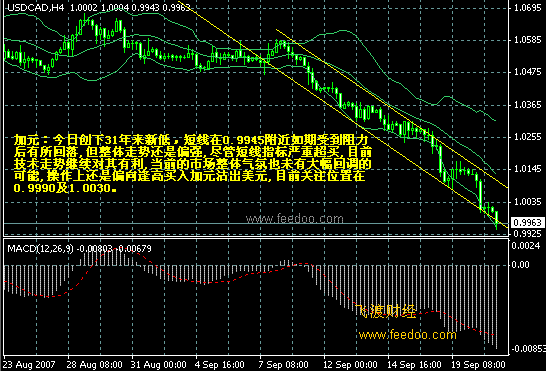Click the MACD 0.00 zero level label
This screenshot has height=371, width=546.
click(x=521, y=265)
